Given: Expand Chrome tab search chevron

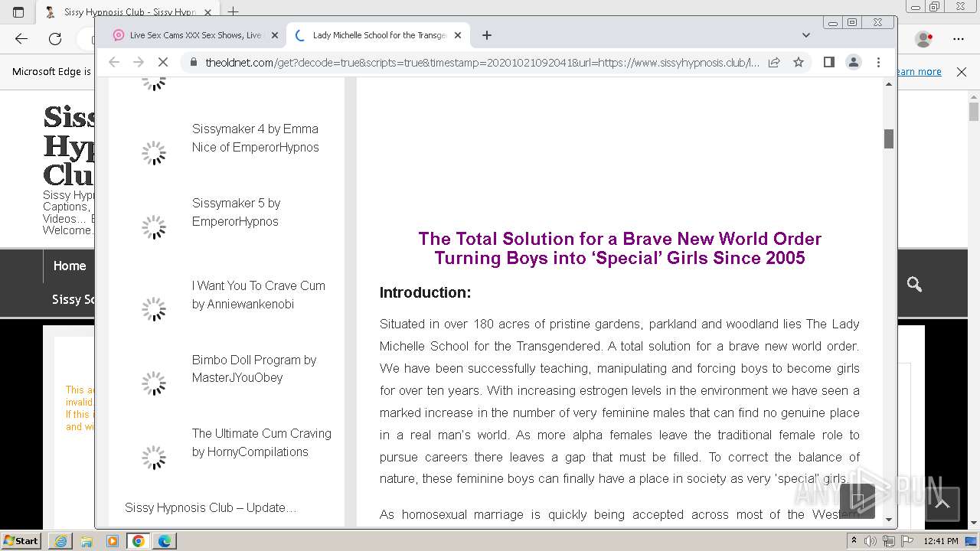Looking at the screenshot, I should pyautogui.click(x=805, y=35).
